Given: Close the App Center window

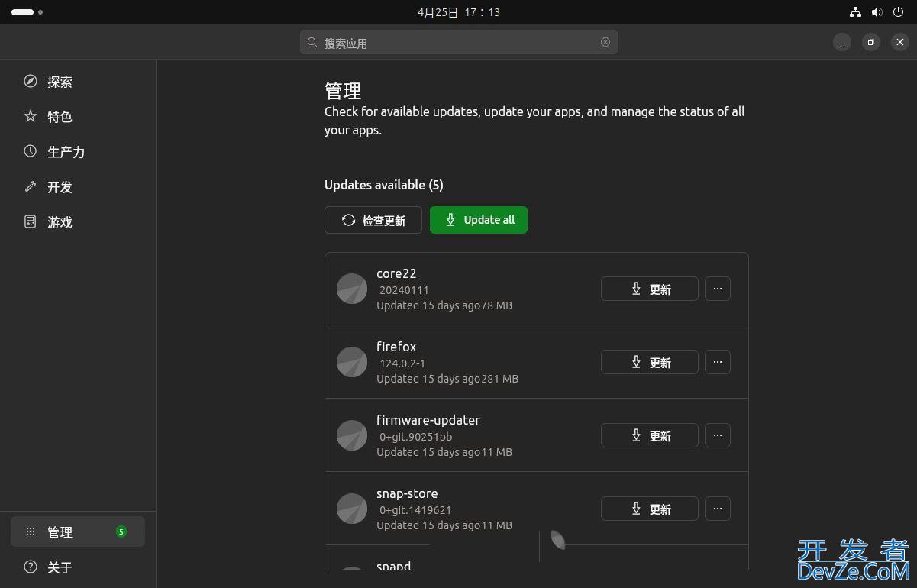Looking at the screenshot, I should click(900, 42).
